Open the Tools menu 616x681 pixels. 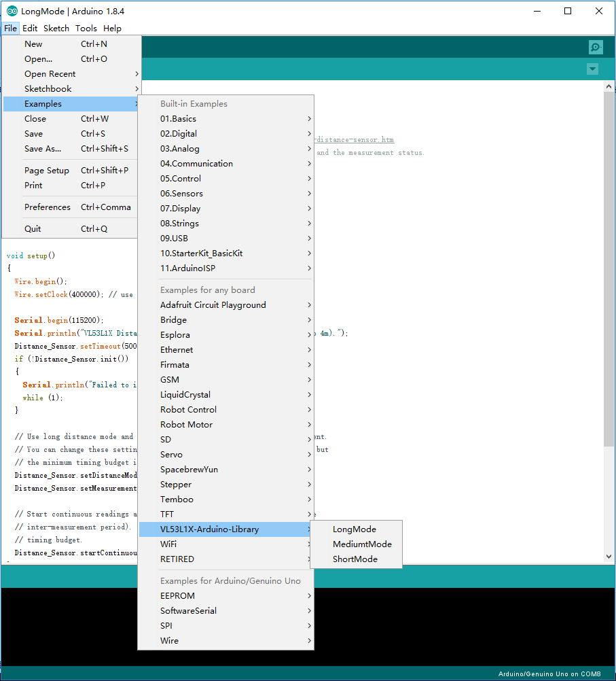pyautogui.click(x=86, y=29)
